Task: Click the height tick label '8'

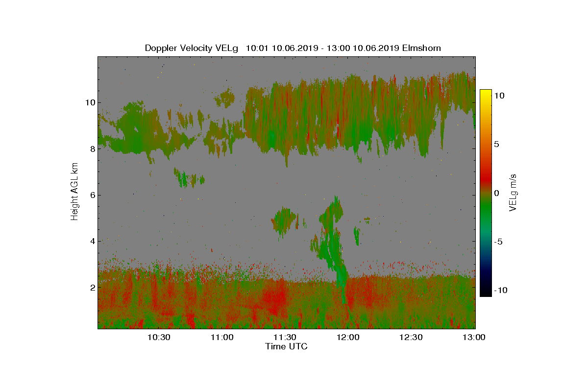Action: pyautogui.click(x=92, y=149)
